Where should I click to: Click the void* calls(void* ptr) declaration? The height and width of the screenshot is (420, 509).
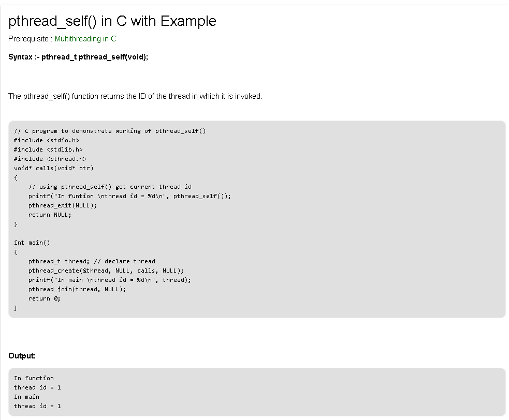(x=53, y=168)
